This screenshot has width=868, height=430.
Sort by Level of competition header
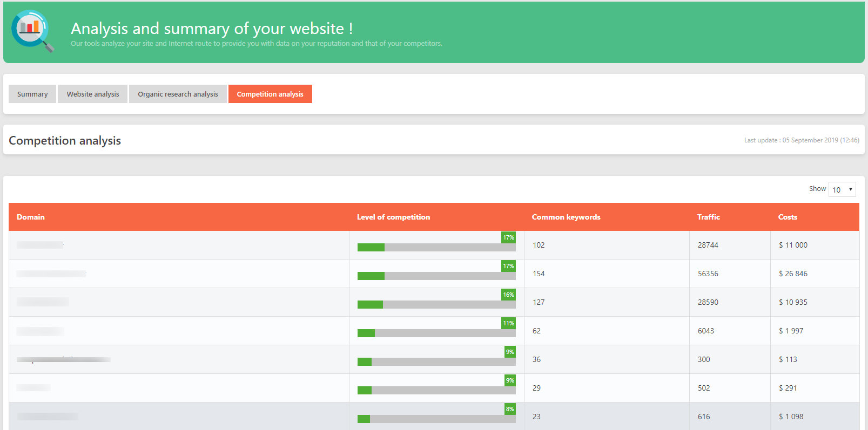393,217
